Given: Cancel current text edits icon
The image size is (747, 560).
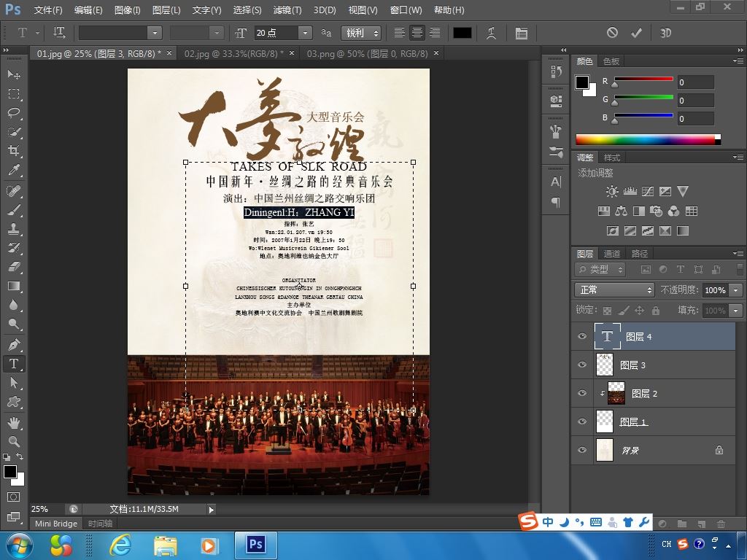Looking at the screenshot, I should pyautogui.click(x=612, y=32).
